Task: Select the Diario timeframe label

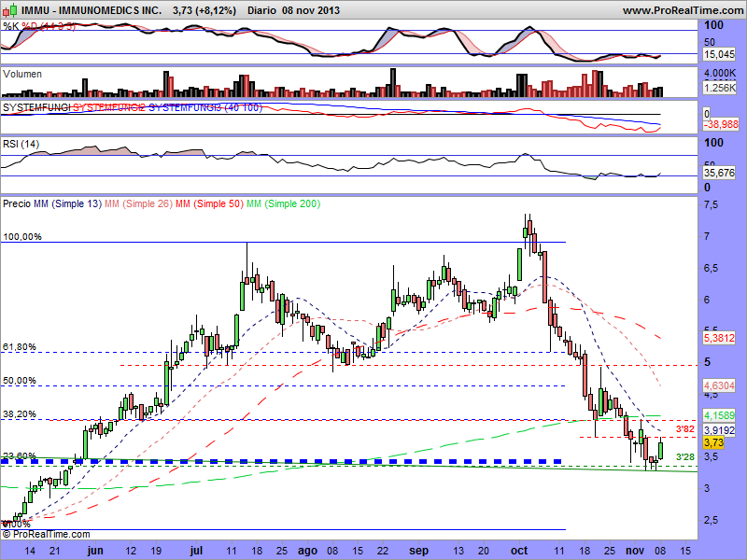Action: pyautogui.click(x=261, y=10)
